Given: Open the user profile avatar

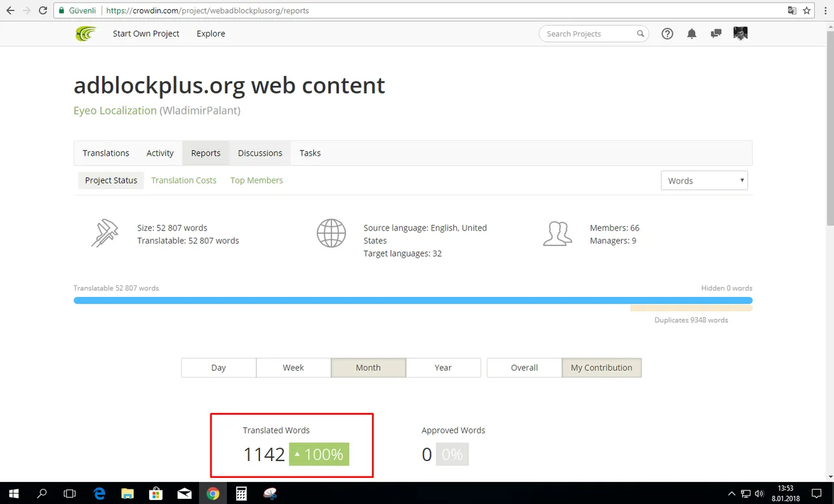Looking at the screenshot, I should pos(740,33).
